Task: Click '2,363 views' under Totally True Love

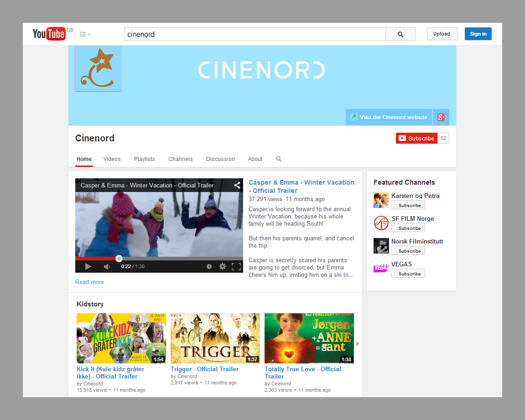Action: (278, 390)
